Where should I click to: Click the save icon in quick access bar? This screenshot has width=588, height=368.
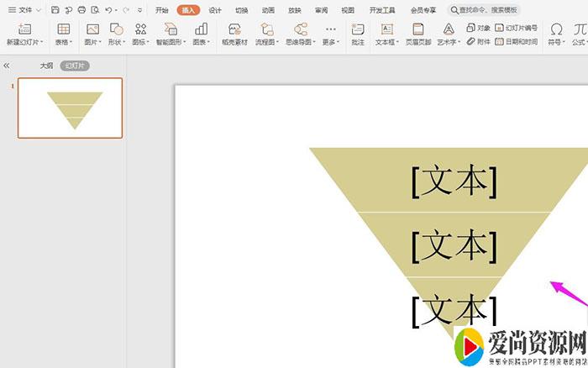pos(55,10)
